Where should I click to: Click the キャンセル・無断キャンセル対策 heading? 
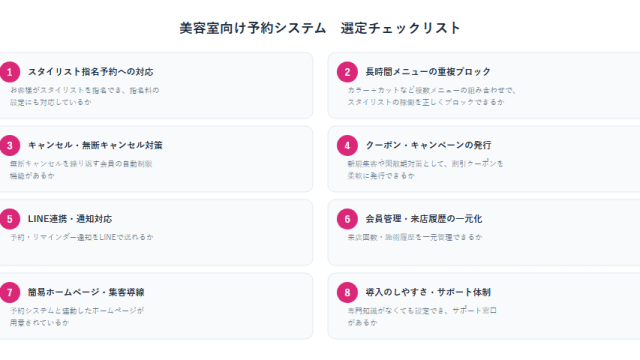tap(95, 145)
